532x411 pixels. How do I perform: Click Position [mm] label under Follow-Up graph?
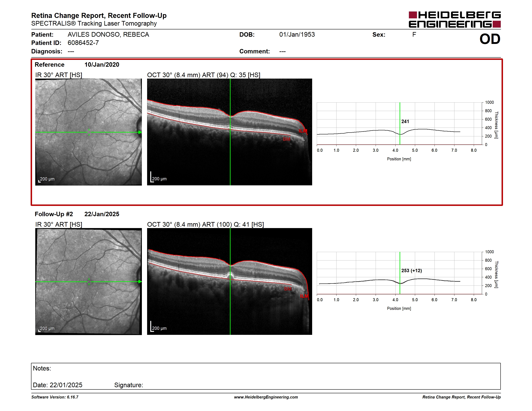click(399, 308)
